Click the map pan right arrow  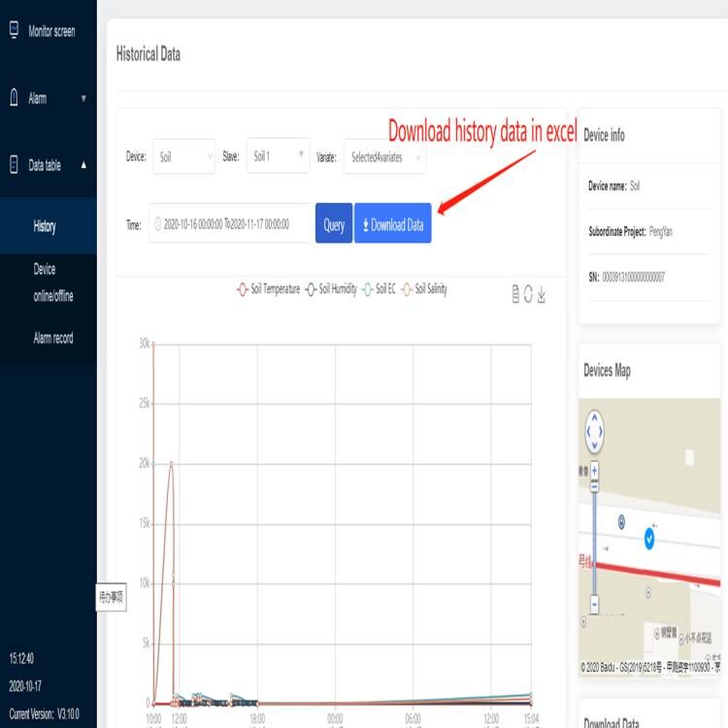pos(600,431)
